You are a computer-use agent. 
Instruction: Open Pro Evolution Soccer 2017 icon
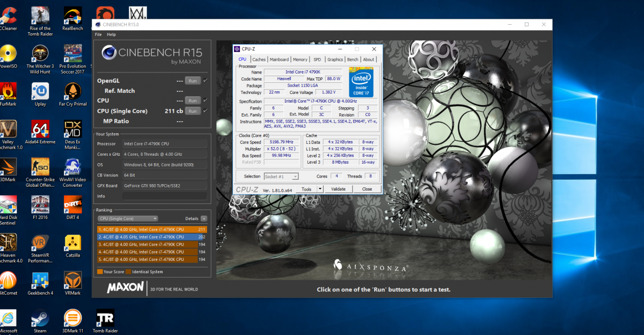72,59
